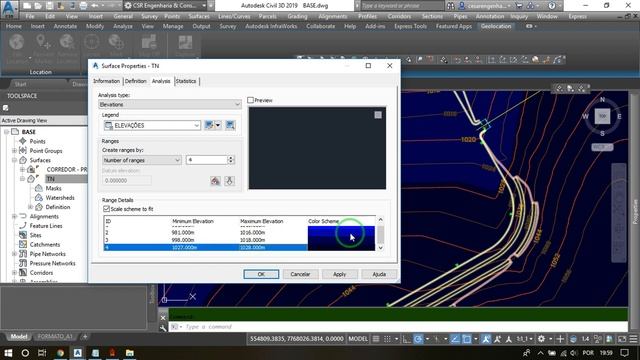Click the Apply button
640x360 pixels.
click(340, 274)
